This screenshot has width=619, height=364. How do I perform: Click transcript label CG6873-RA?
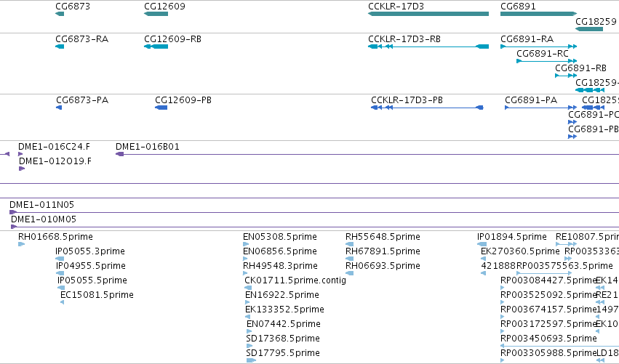click(81, 39)
